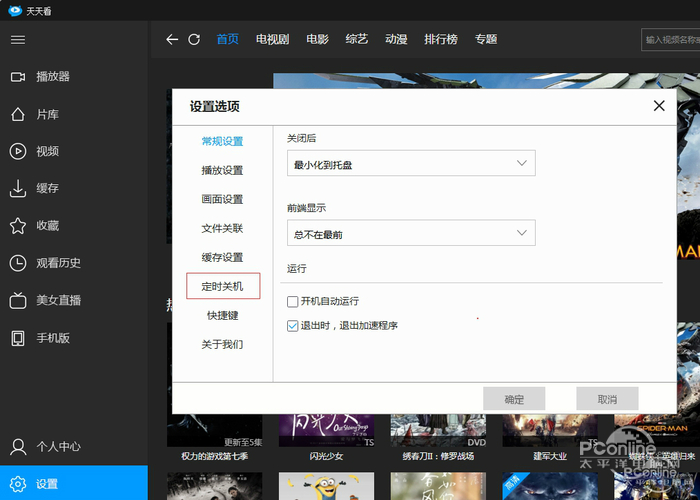Go to the 首页 home tab
Screen dimensions: 700x500
tap(228, 39)
